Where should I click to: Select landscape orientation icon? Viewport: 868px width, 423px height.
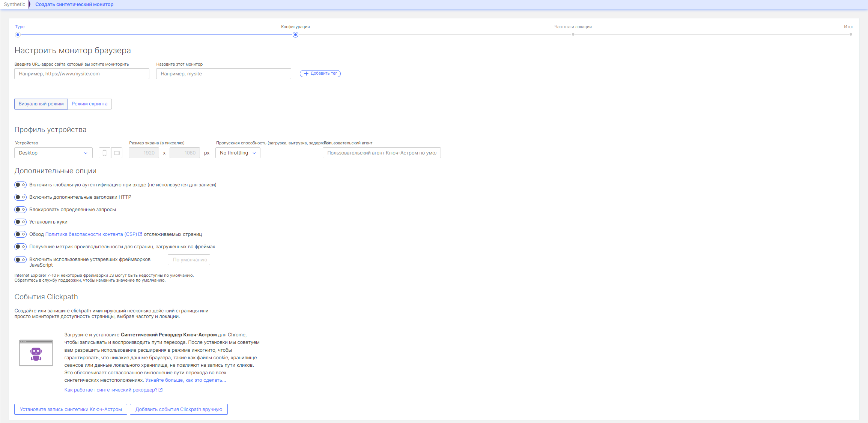[x=117, y=153]
